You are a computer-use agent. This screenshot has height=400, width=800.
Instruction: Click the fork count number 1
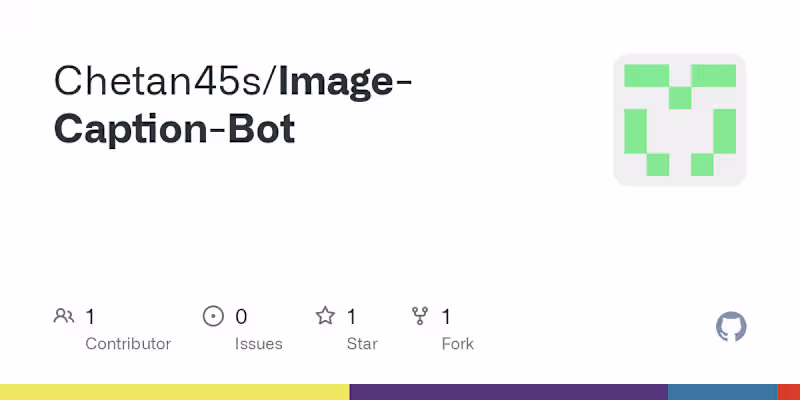[x=446, y=317]
